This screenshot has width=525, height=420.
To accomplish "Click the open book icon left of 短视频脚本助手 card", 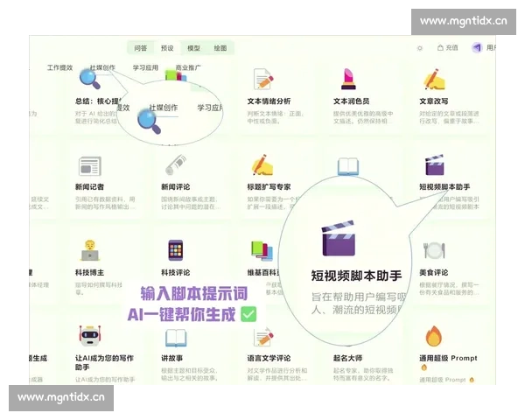I will point(348,167).
